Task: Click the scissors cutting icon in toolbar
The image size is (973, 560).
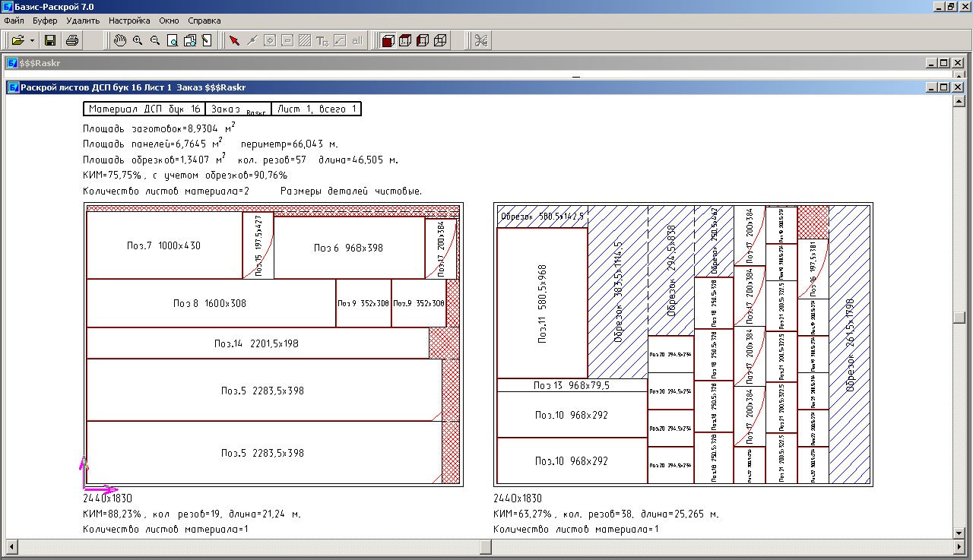Action: point(480,40)
